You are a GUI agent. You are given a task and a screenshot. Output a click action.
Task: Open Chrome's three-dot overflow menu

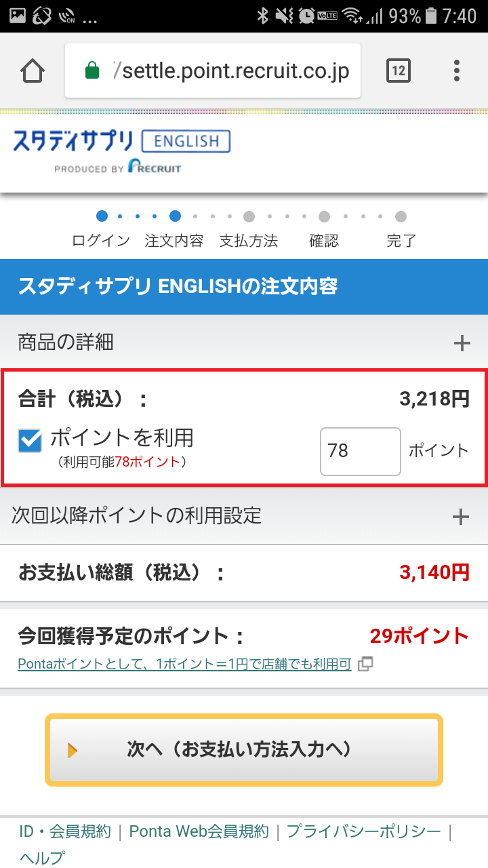[457, 71]
